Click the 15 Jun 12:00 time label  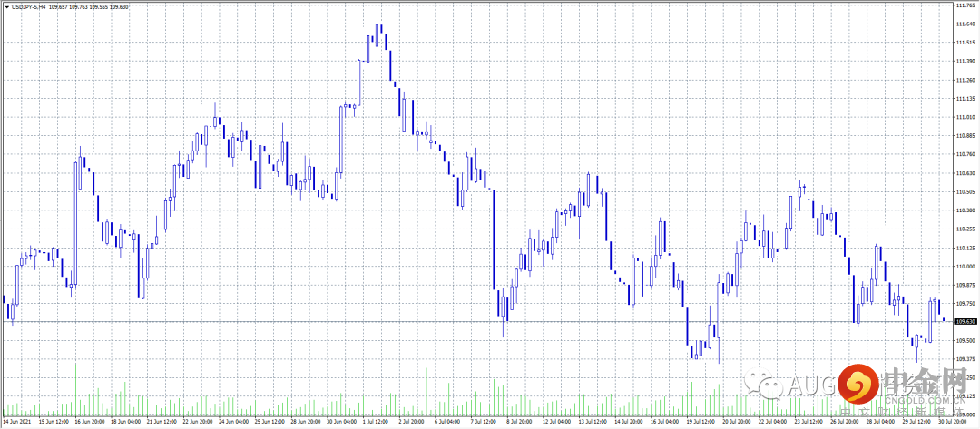click(54, 422)
